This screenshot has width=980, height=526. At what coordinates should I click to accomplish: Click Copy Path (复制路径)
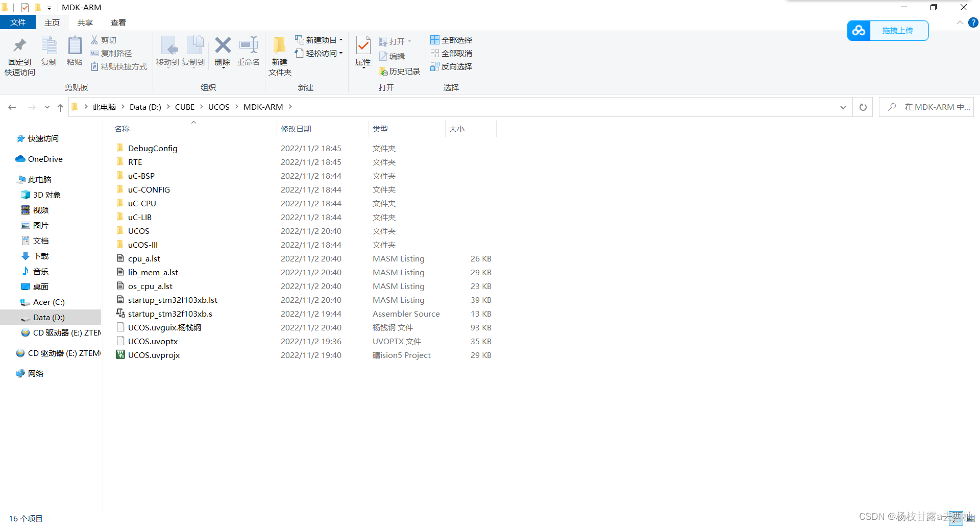[x=111, y=53]
